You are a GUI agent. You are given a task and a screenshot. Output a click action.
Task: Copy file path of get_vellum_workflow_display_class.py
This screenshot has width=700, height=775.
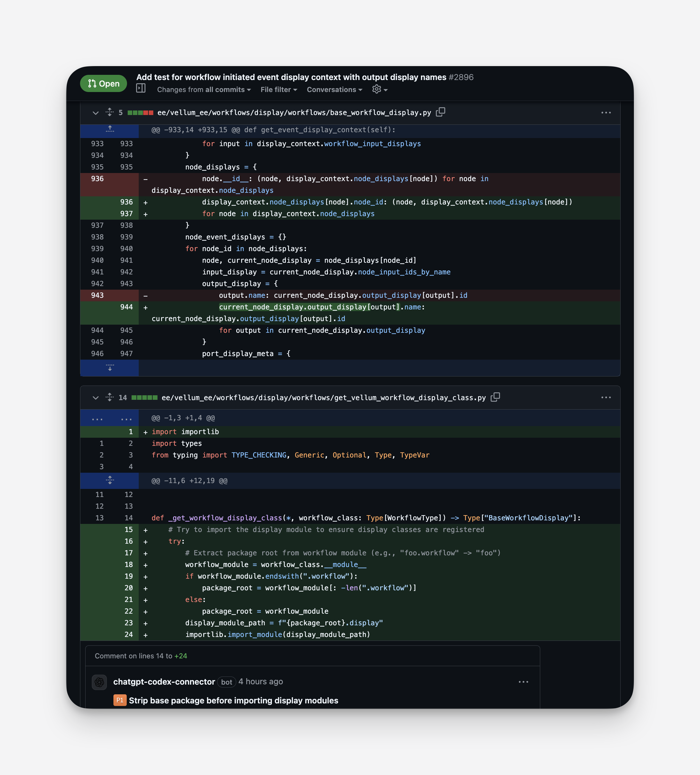[x=496, y=398]
